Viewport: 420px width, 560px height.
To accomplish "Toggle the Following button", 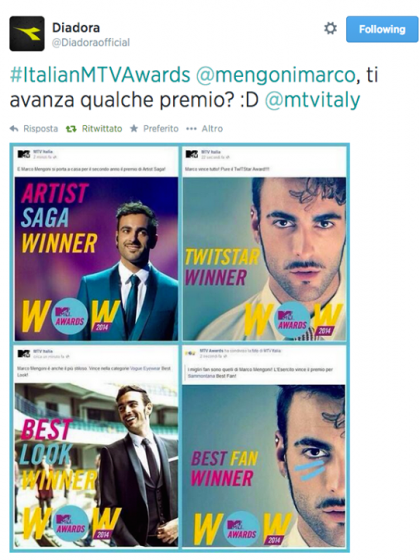I will click(382, 29).
